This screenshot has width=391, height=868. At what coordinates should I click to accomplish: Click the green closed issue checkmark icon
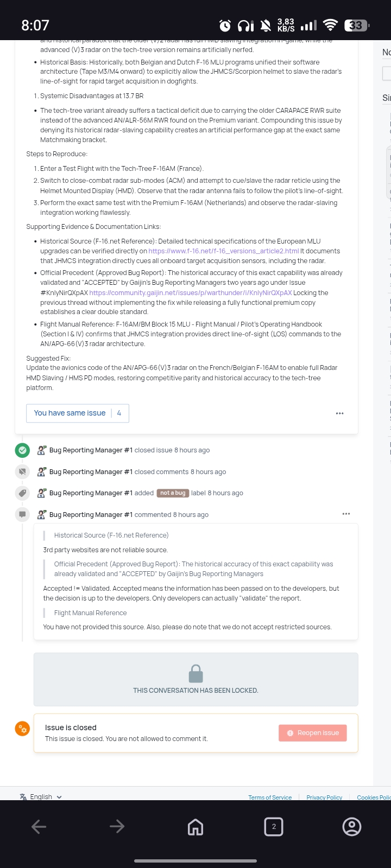click(22, 450)
